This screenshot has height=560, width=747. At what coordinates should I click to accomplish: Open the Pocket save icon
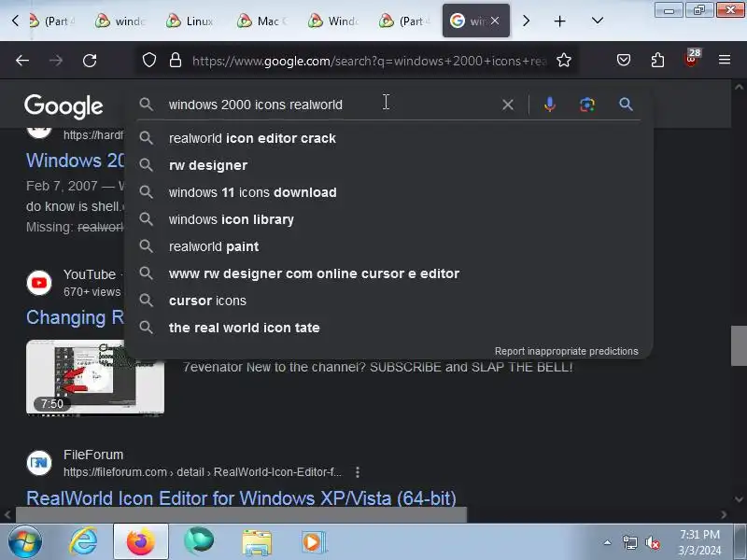coord(624,60)
